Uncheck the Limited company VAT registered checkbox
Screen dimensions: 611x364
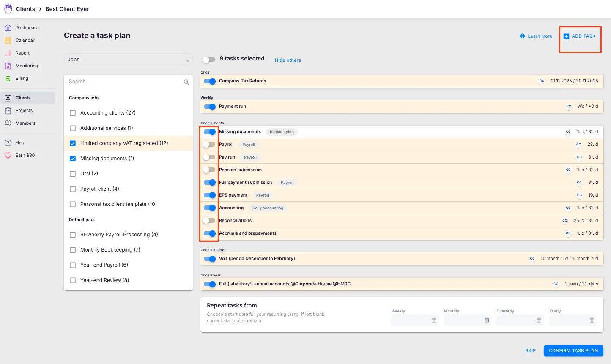(73, 143)
